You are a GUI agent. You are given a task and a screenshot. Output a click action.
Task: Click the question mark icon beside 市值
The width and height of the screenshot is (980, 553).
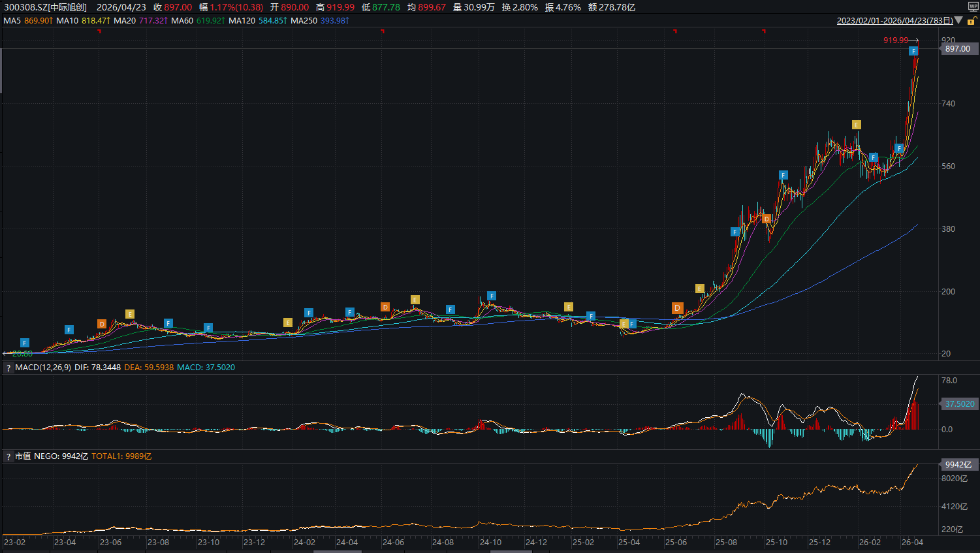(8, 457)
